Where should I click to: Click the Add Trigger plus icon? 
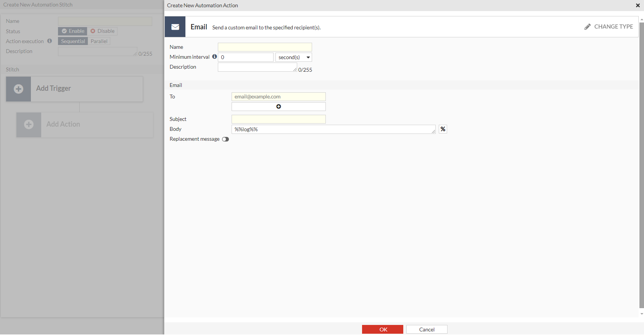pos(18,89)
